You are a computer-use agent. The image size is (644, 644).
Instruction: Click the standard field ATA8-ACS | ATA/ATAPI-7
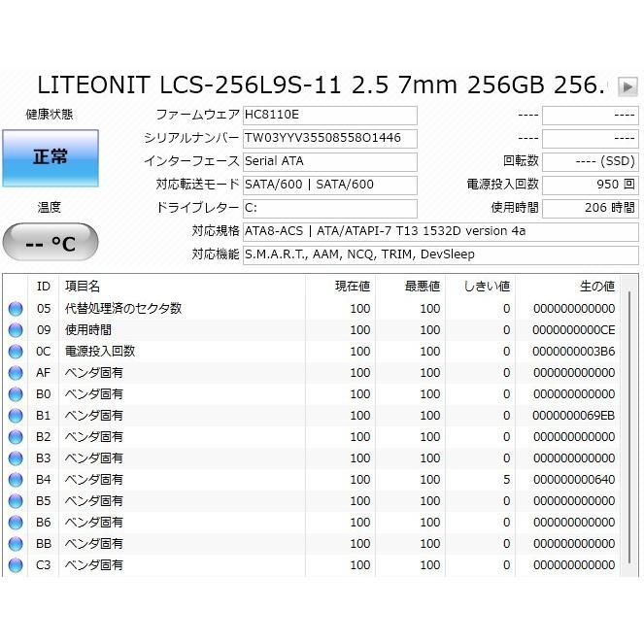[441, 232]
